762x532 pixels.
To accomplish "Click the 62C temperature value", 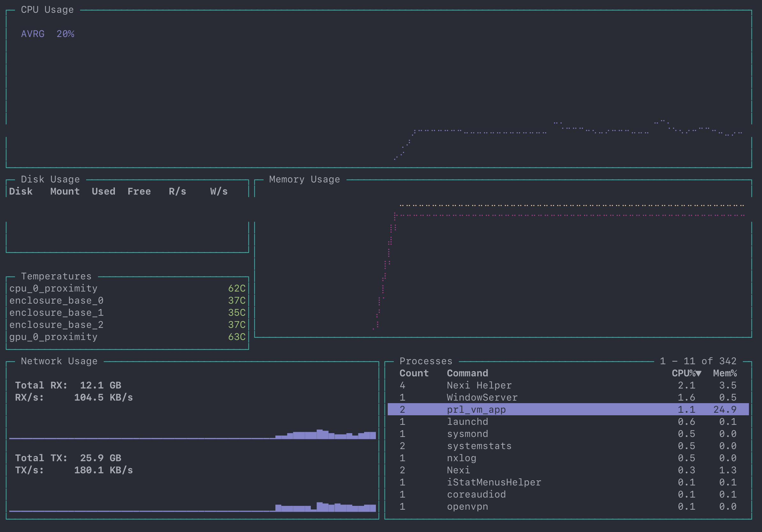I will pyautogui.click(x=237, y=288).
